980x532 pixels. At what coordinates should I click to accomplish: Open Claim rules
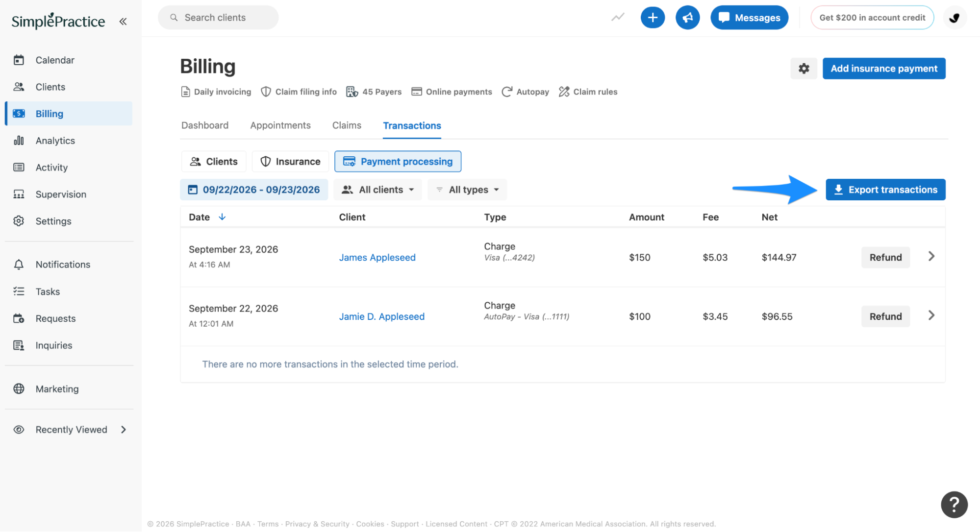click(588, 92)
